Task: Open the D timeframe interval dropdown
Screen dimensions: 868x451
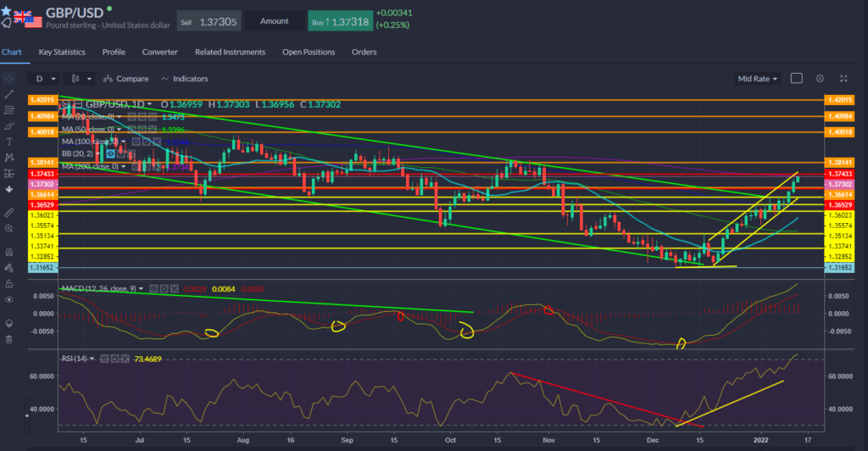Action: click(44, 79)
